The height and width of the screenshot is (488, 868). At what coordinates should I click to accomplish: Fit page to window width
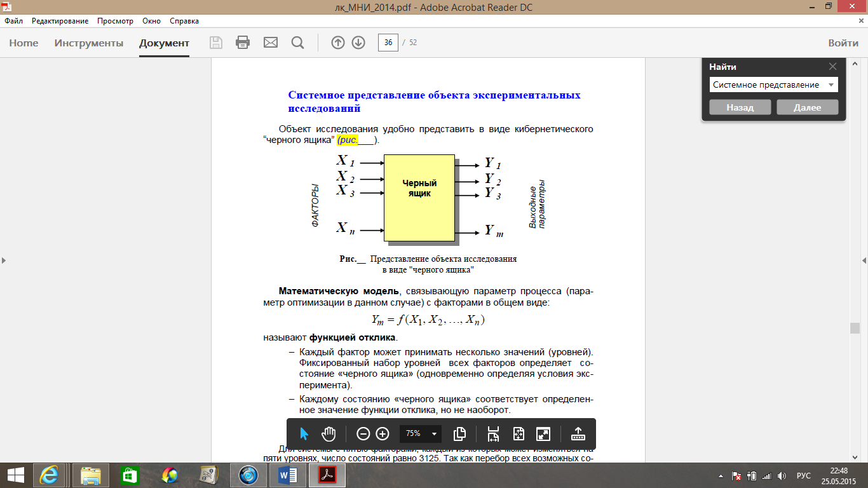pos(494,433)
